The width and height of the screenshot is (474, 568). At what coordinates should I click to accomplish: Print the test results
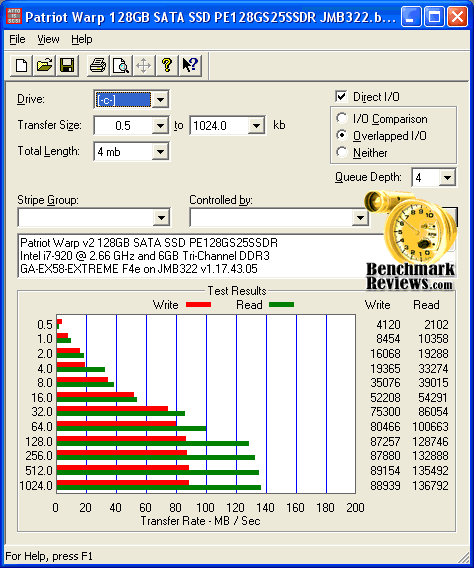coord(98,66)
